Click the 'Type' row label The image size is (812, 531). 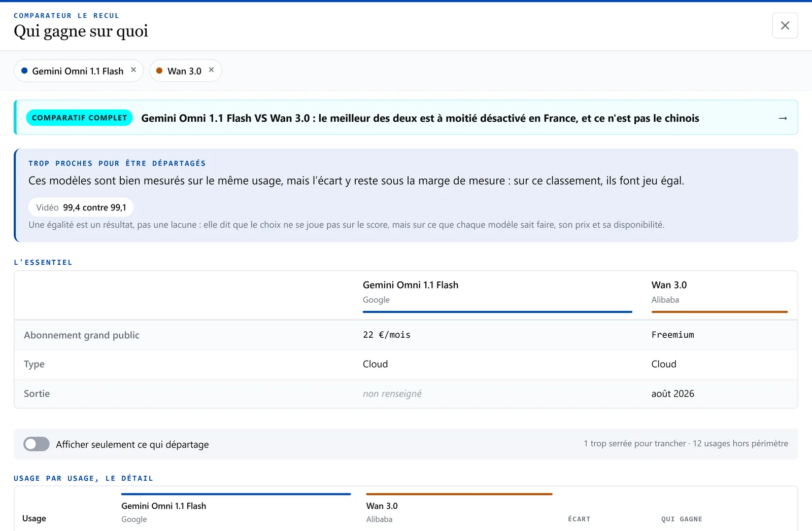tap(34, 364)
